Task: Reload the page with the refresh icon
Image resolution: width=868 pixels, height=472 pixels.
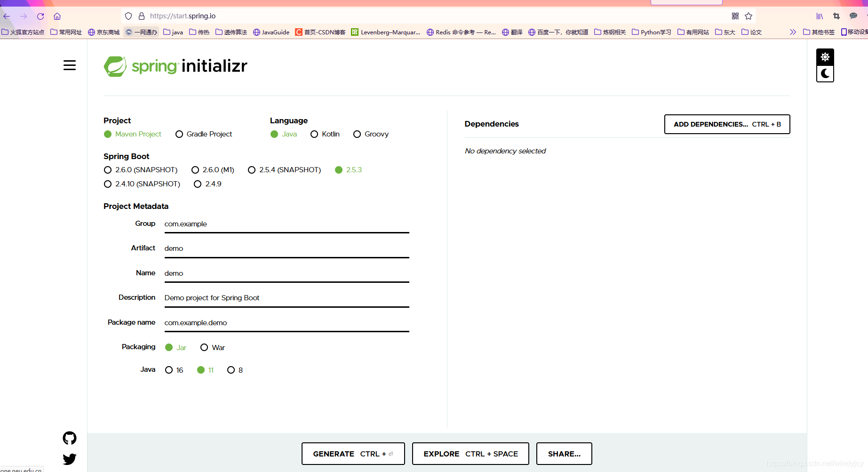Action: [x=40, y=16]
